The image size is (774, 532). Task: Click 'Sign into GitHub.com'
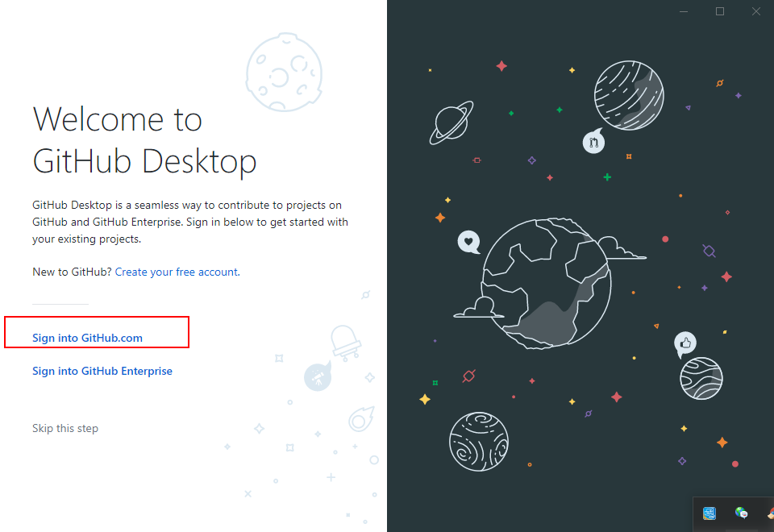pyautogui.click(x=87, y=338)
